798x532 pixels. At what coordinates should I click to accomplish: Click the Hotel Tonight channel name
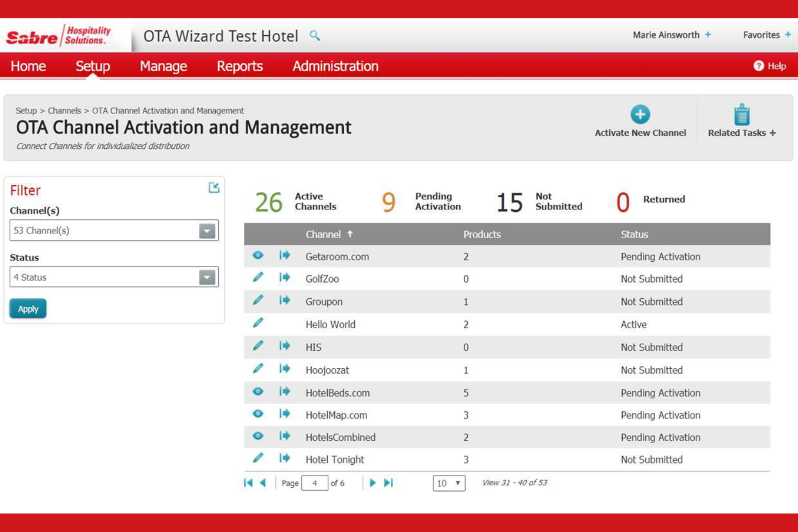[x=335, y=460]
